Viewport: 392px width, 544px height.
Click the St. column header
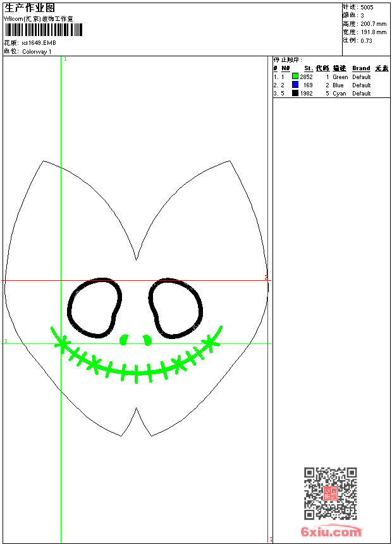point(308,68)
